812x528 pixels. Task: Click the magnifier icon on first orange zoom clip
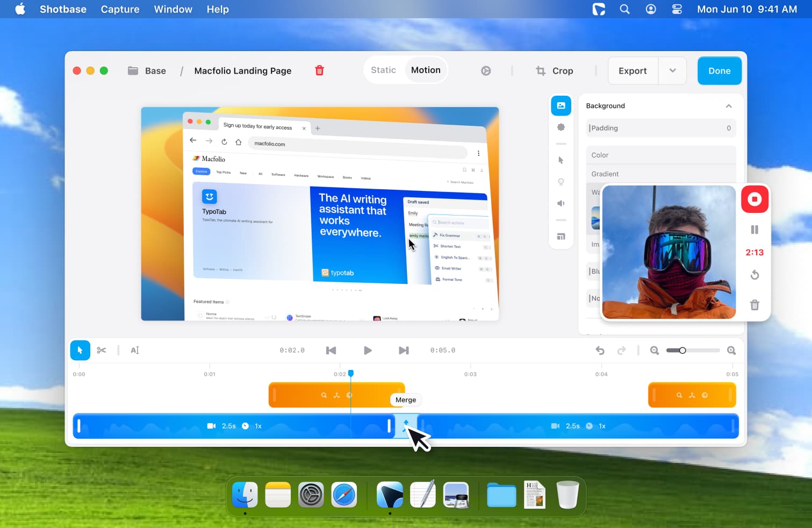(x=324, y=395)
